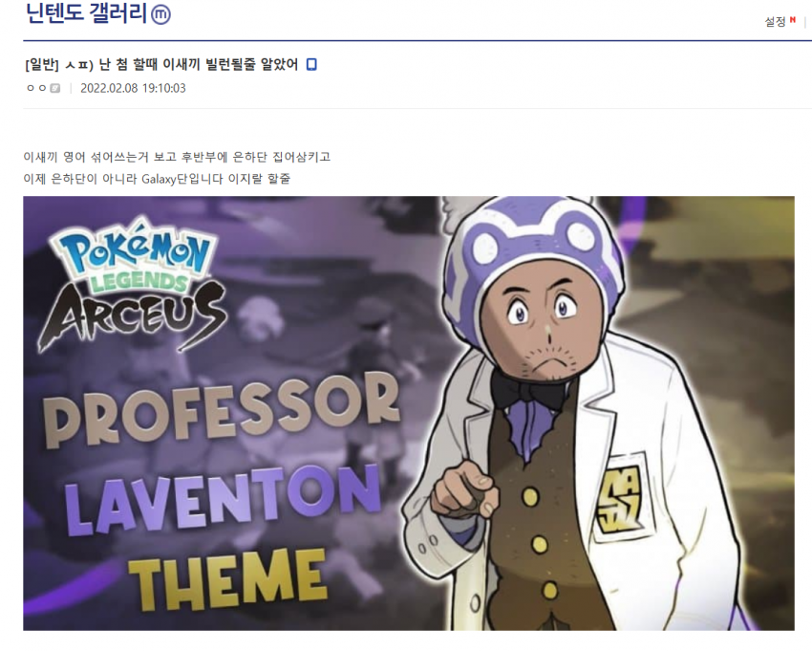Click the purple LAVENTON text in image
The height and width of the screenshot is (651, 812).
pyautogui.click(x=223, y=502)
